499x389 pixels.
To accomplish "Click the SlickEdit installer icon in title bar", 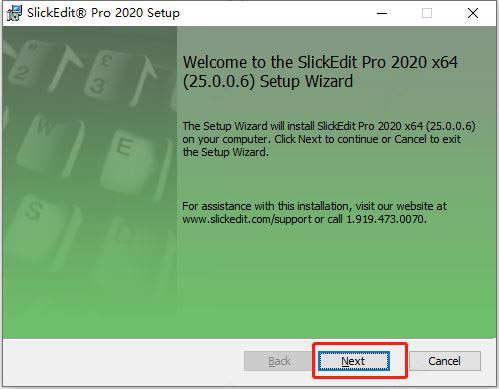I will pos(14,13).
